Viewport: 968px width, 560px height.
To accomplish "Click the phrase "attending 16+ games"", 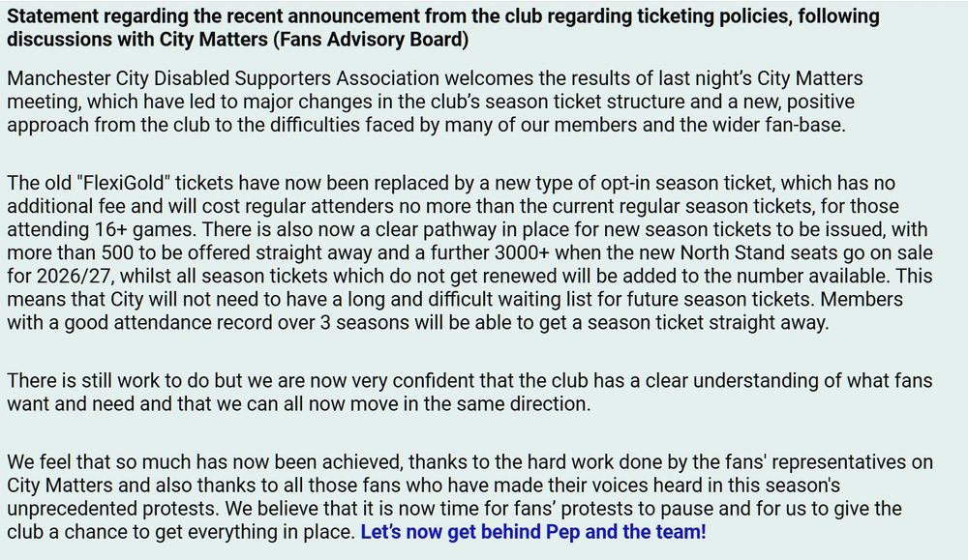I will coord(102,229).
